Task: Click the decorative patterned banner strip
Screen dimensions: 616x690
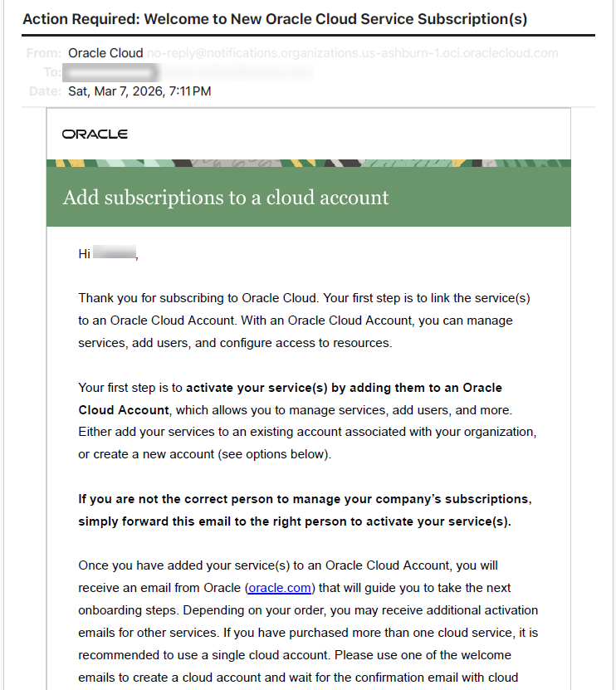Action: tap(309, 163)
